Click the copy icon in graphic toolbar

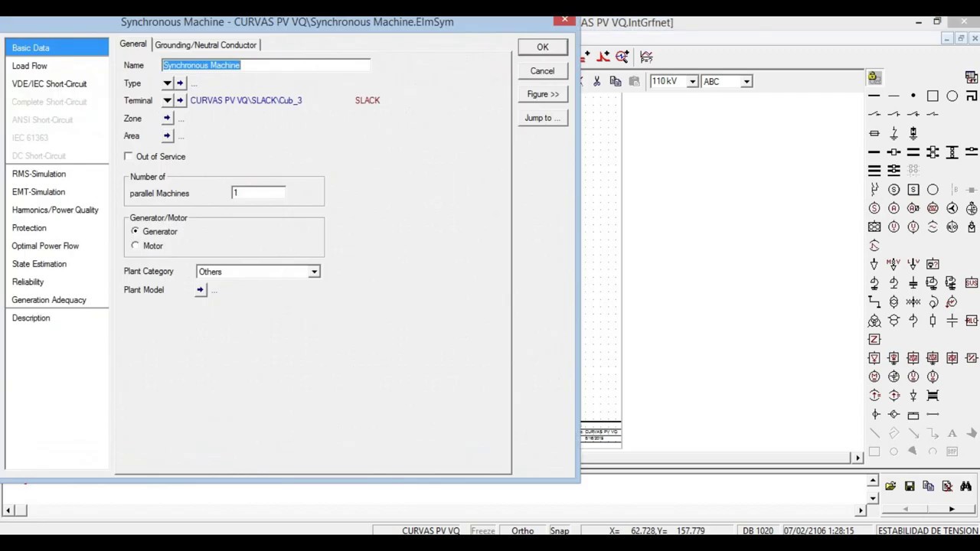[616, 81]
